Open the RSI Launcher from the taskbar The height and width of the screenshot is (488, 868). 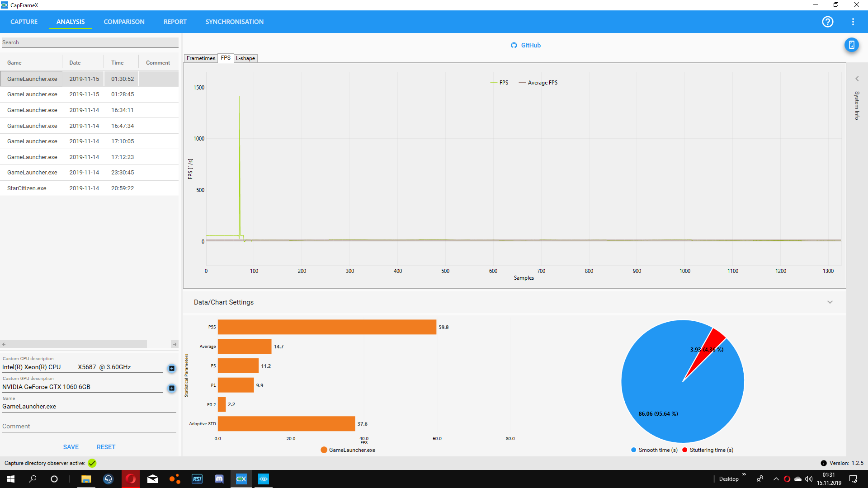tap(197, 479)
